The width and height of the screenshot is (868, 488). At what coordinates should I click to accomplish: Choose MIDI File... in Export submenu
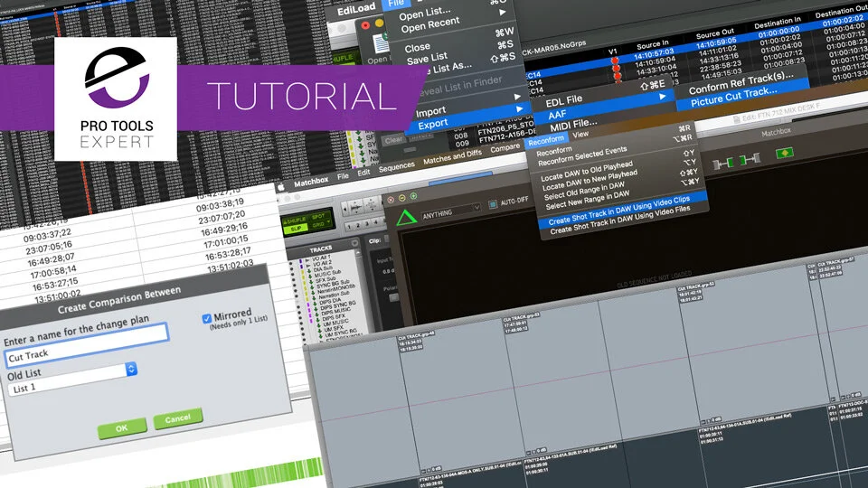[573, 125]
